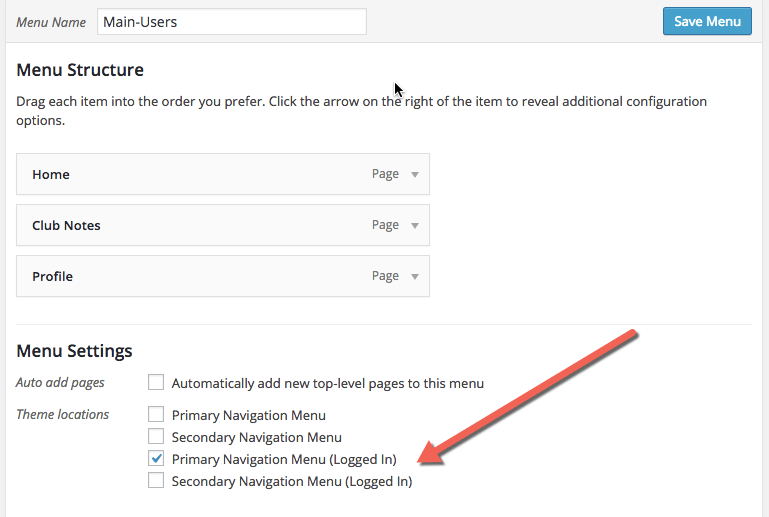Select the Home menu item title

[x=51, y=175]
